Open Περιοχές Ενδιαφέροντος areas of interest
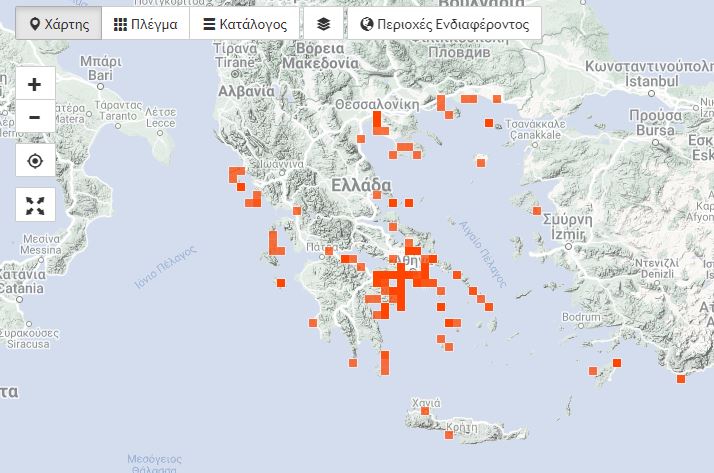Screen dimensions: 714x473 pyautogui.click(x=443, y=24)
